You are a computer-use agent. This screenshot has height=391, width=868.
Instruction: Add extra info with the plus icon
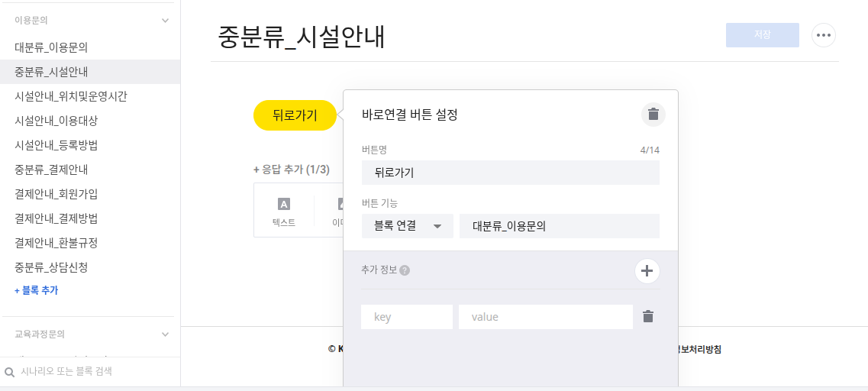point(647,270)
